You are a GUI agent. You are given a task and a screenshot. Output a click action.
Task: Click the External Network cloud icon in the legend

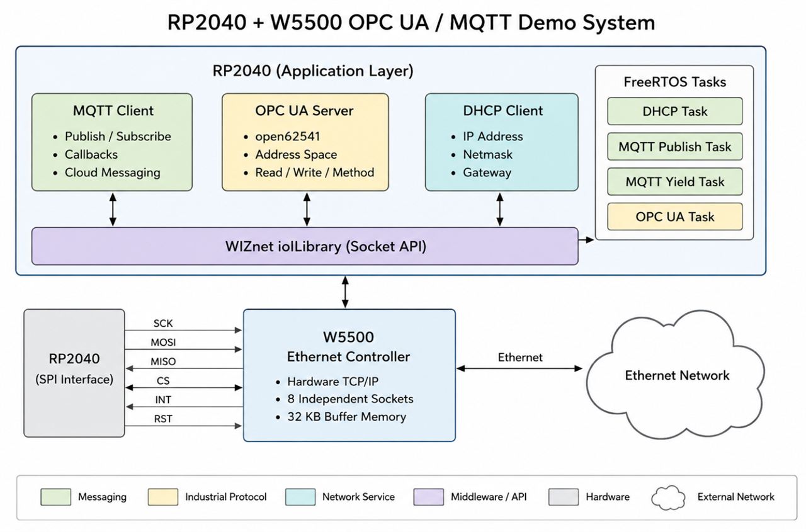tap(668, 497)
